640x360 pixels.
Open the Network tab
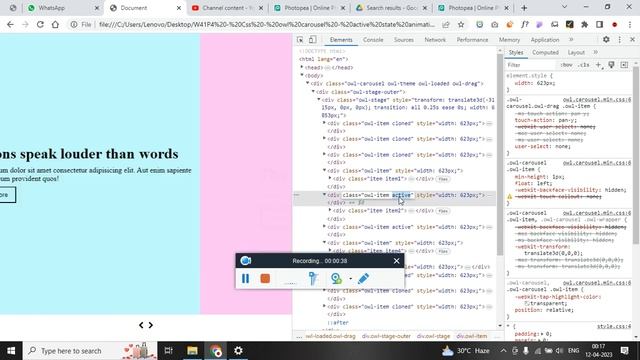[x=435, y=40]
